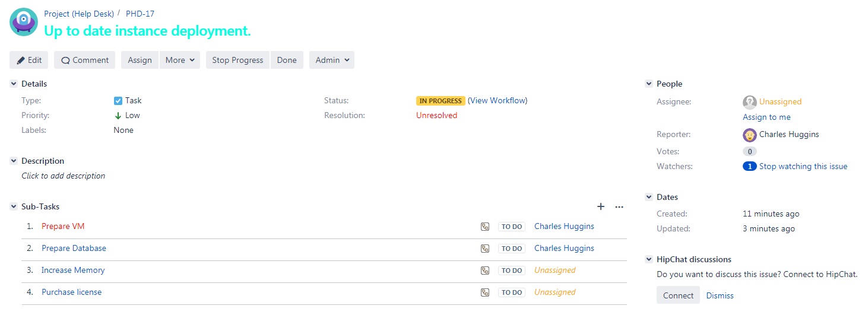Collapse the Sub-Tasks section
This screenshot has height=315, width=868.
[14, 206]
